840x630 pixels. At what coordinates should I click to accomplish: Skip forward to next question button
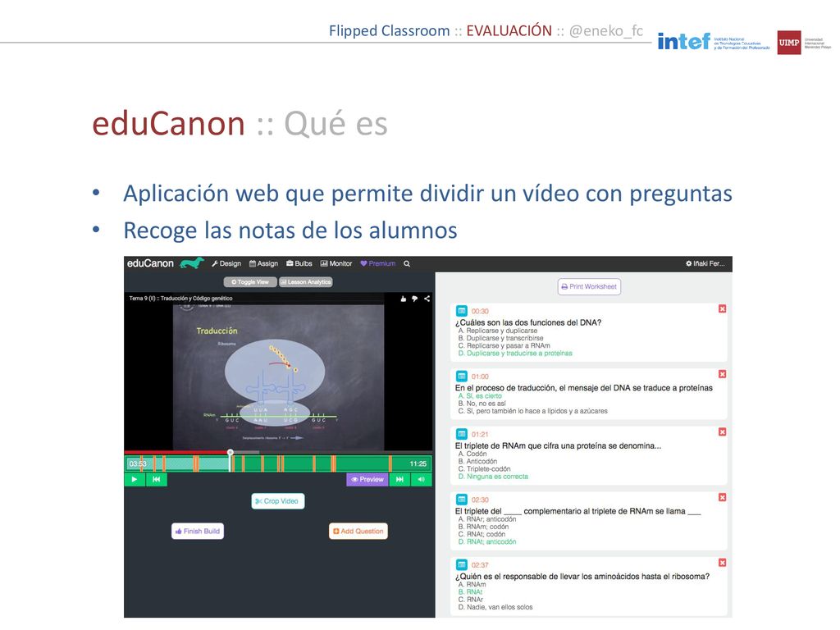[x=399, y=479]
